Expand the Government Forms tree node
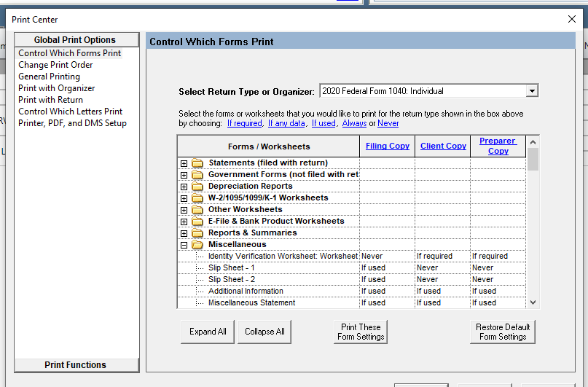This screenshot has width=588, height=387. click(184, 175)
